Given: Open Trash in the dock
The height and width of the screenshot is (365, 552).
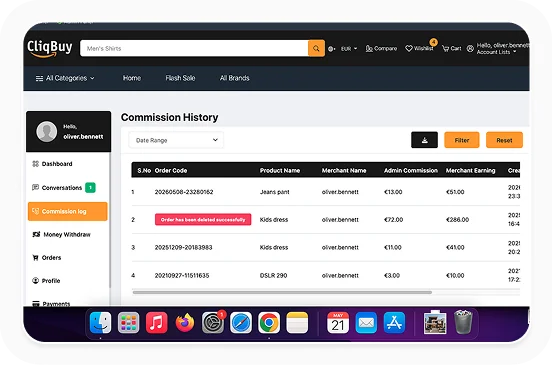Looking at the screenshot, I should (463, 322).
